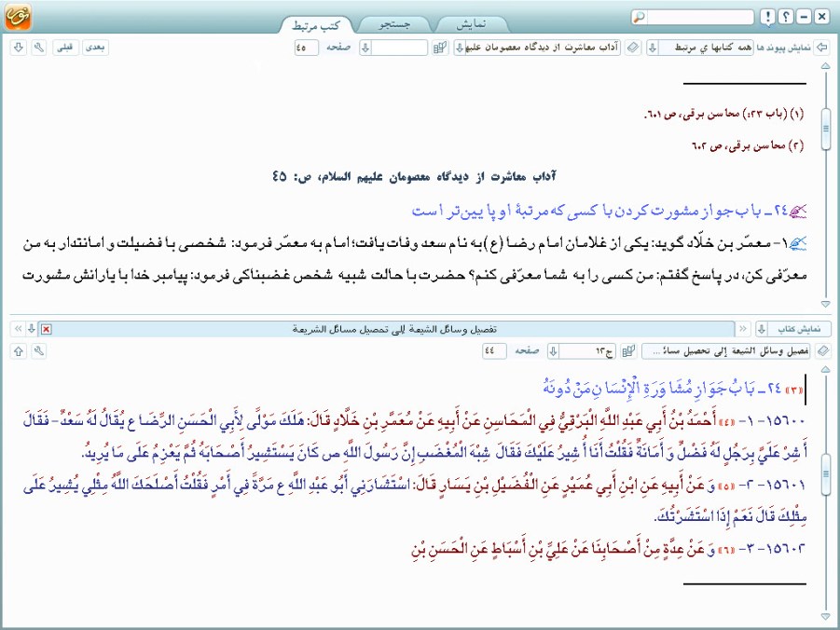Click the double-chevron icon left of the red X tab bar
This screenshot has width=840, height=630.
pyautogui.click(x=18, y=329)
